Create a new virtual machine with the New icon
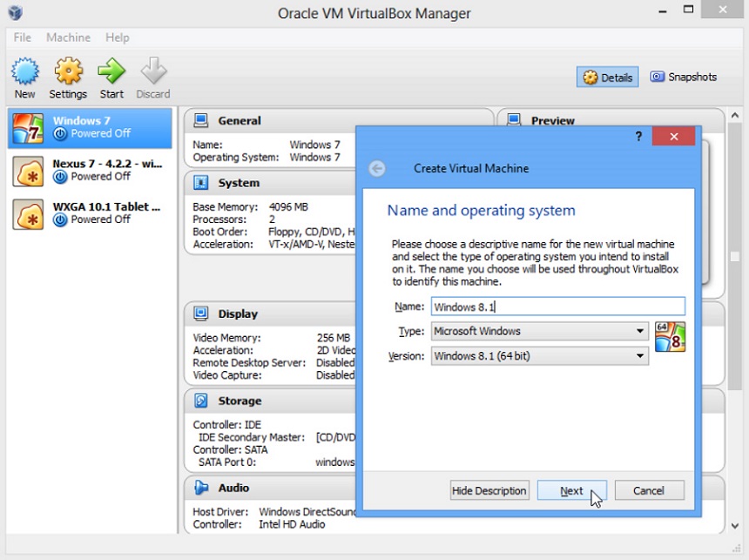Screen dimensions: 749x560 25,77
